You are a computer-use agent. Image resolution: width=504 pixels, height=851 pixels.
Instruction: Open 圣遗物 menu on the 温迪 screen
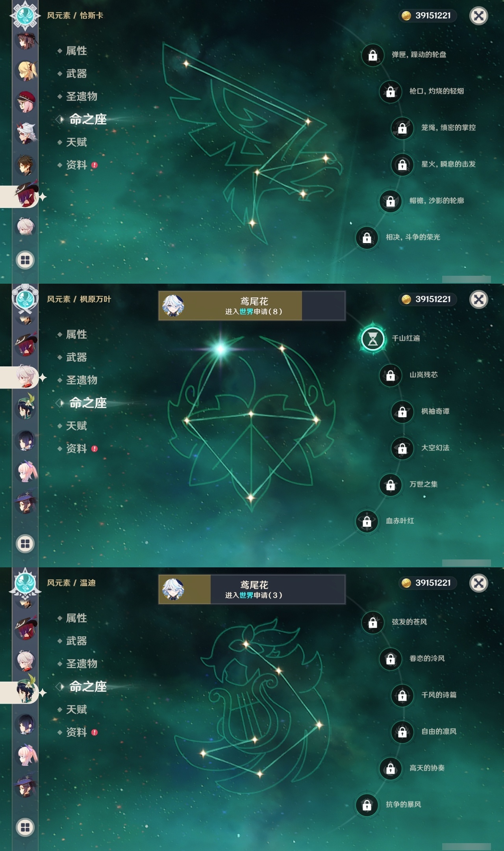(82, 664)
